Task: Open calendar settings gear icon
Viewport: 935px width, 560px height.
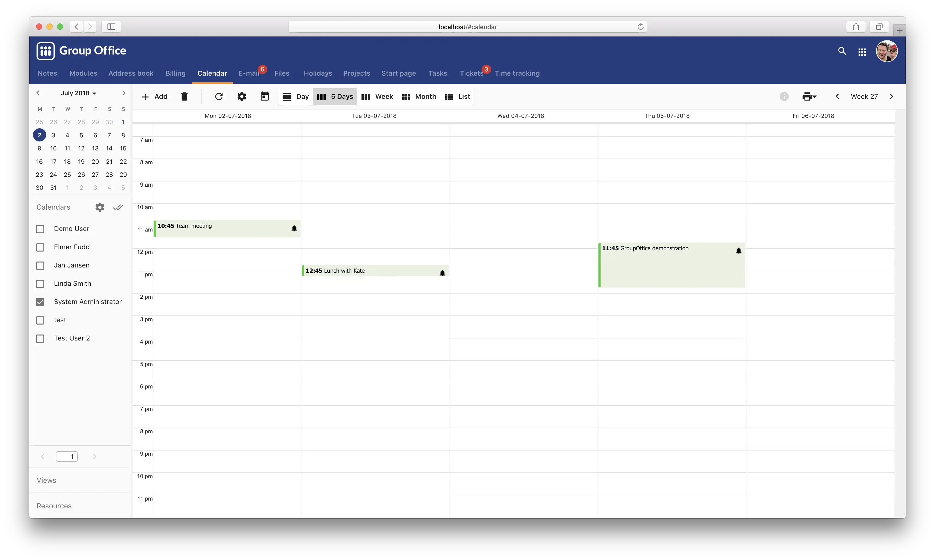Action: point(99,207)
